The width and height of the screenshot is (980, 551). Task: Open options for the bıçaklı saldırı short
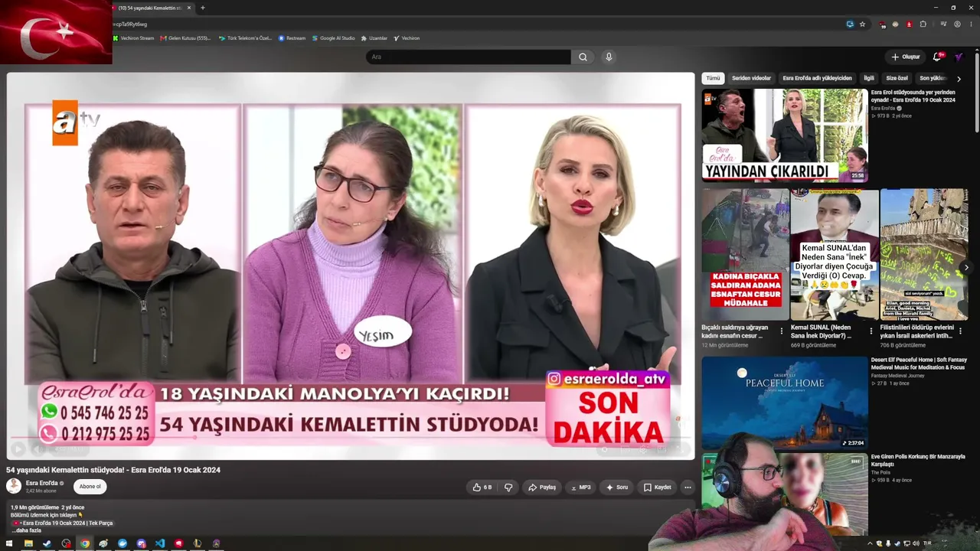pyautogui.click(x=782, y=331)
